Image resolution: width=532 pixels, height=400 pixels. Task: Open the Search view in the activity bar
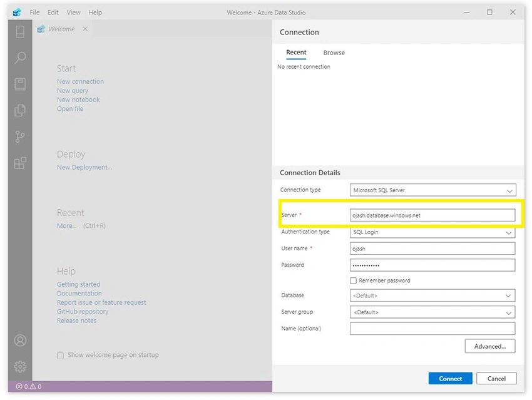[20, 58]
